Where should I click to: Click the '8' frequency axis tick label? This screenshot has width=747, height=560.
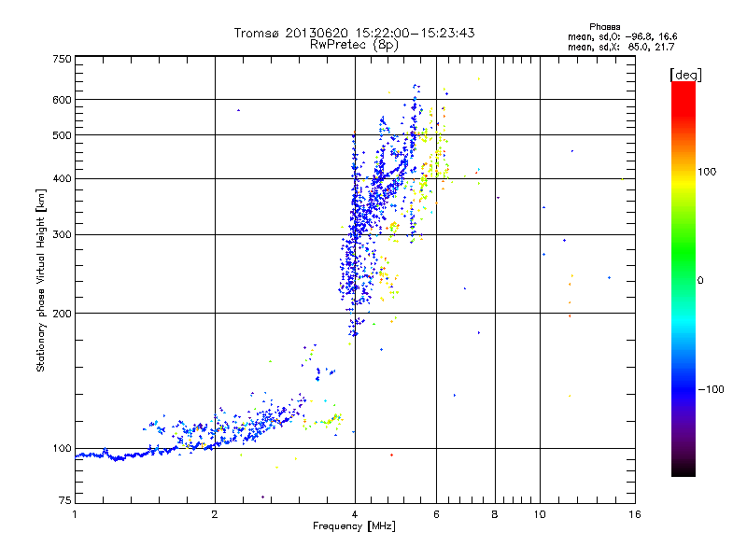coord(495,515)
